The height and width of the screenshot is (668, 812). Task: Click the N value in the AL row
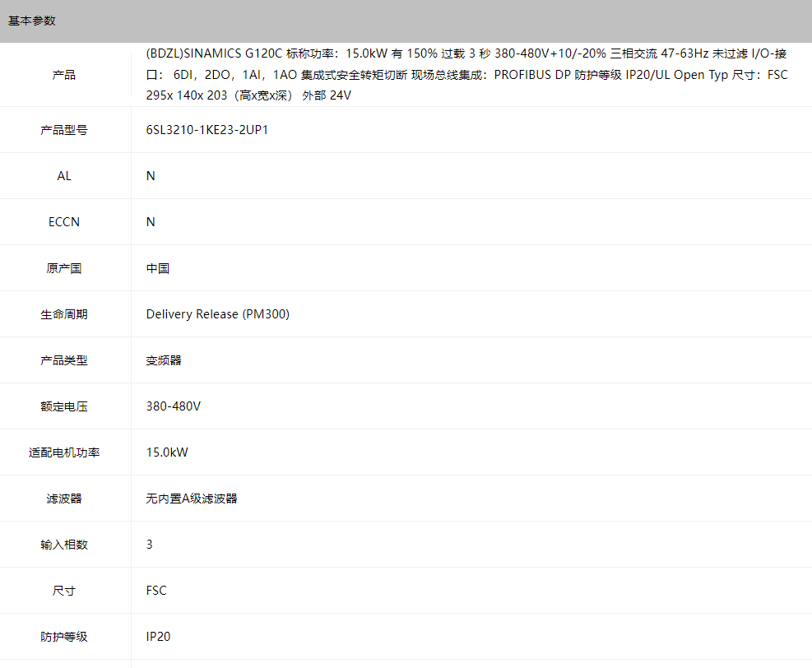(151, 176)
